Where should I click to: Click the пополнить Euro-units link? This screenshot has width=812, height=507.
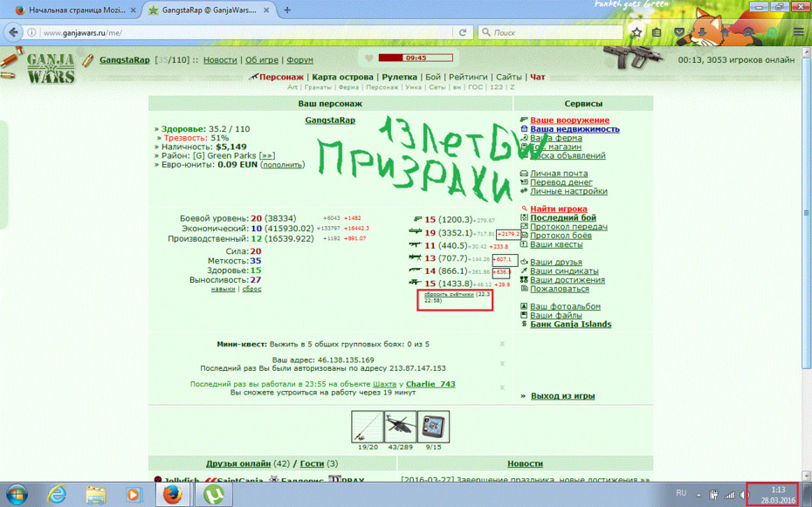282,165
